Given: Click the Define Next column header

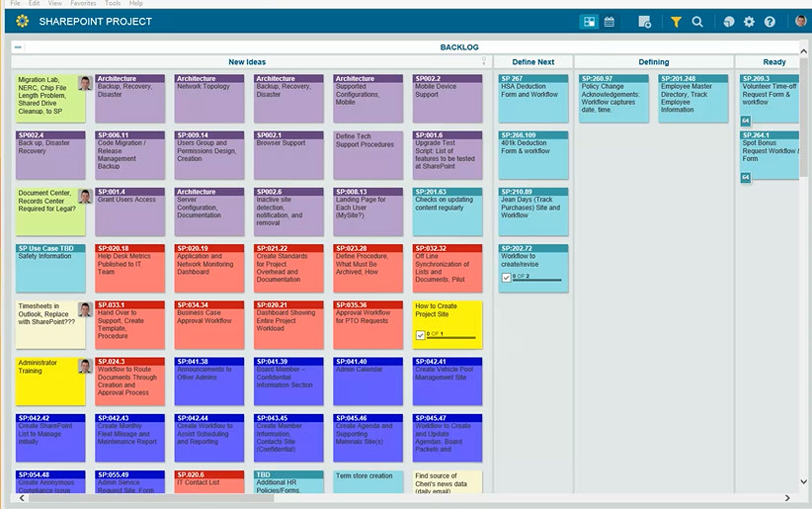Looking at the screenshot, I should (532, 61).
